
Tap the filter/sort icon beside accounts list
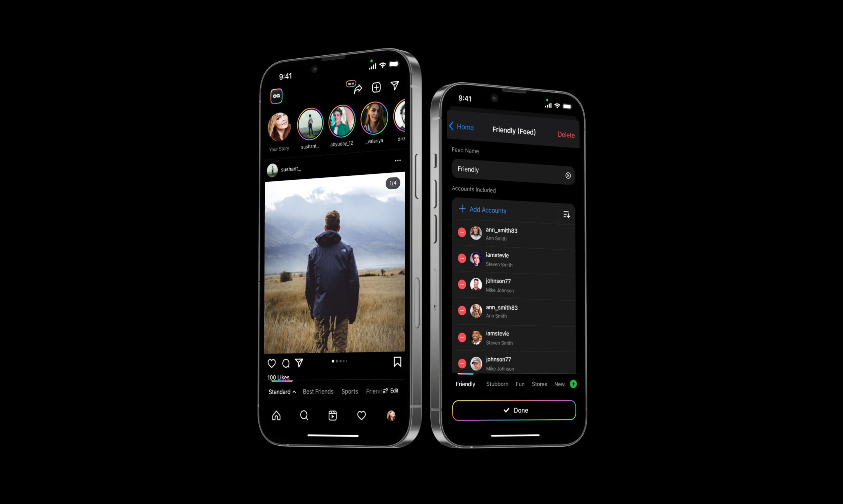(x=566, y=214)
